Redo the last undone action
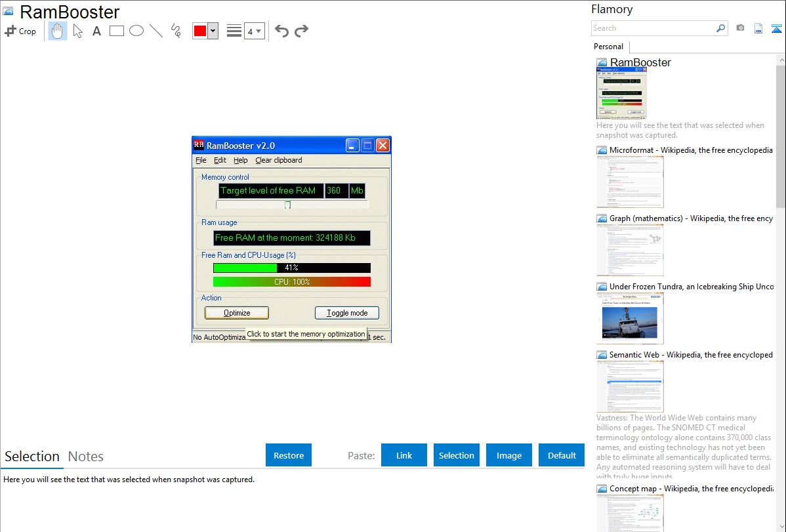Screen dimensions: 786x532 click(301, 31)
